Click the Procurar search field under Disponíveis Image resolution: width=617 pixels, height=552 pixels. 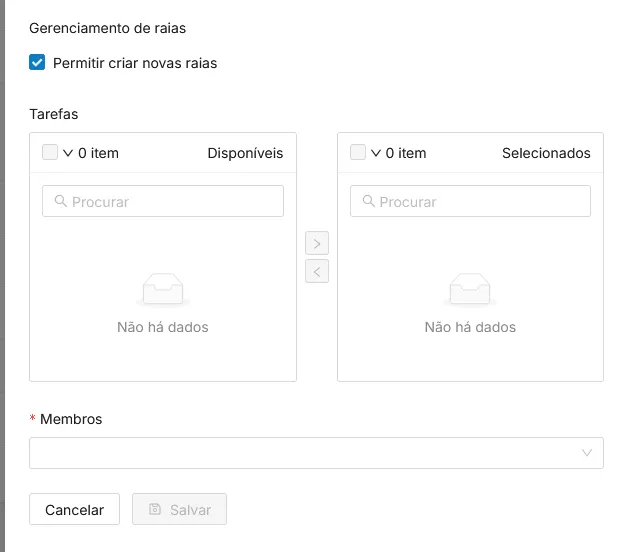click(x=163, y=201)
